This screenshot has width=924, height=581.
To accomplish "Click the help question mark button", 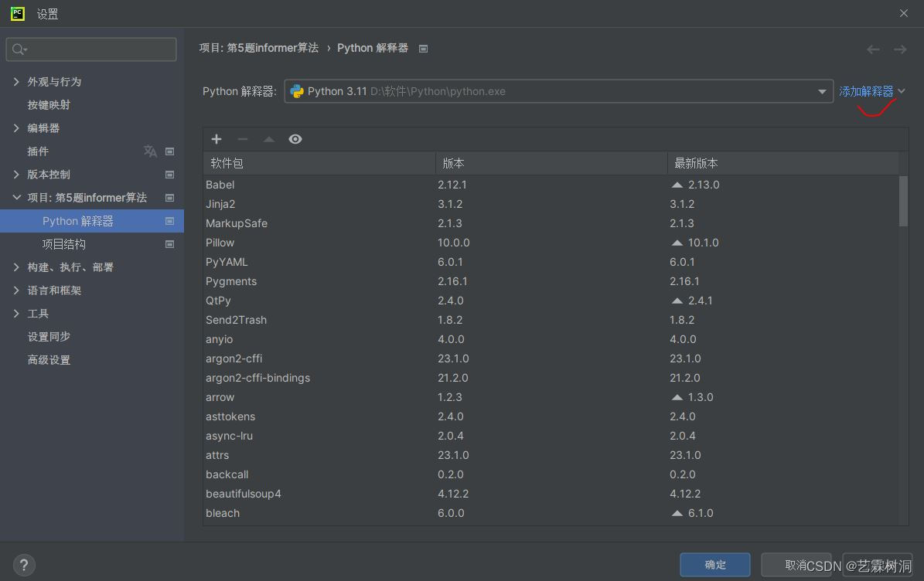I will coord(23,565).
